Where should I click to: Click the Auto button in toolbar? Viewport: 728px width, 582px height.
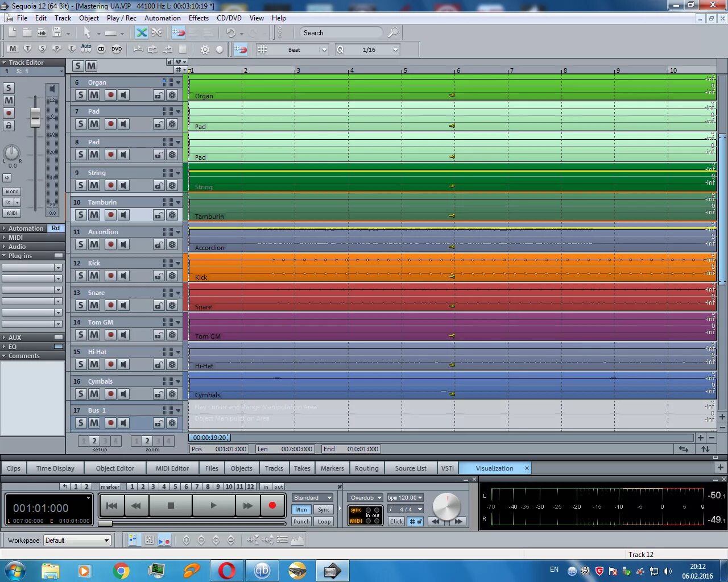(x=86, y=49)
